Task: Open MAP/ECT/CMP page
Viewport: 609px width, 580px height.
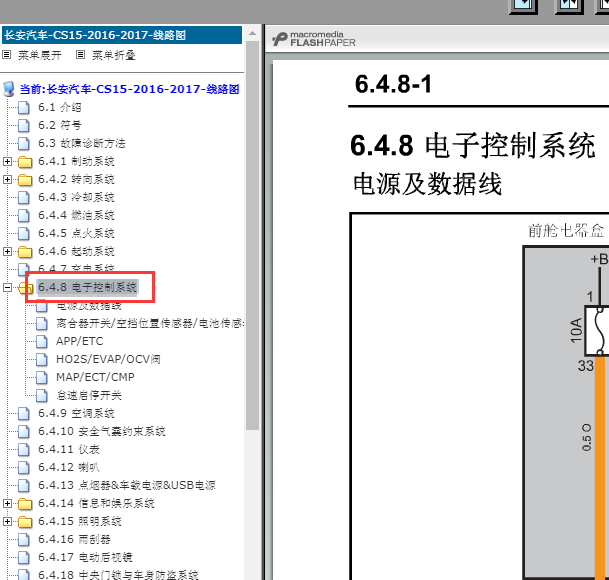Action: click(x=95, y=377)
